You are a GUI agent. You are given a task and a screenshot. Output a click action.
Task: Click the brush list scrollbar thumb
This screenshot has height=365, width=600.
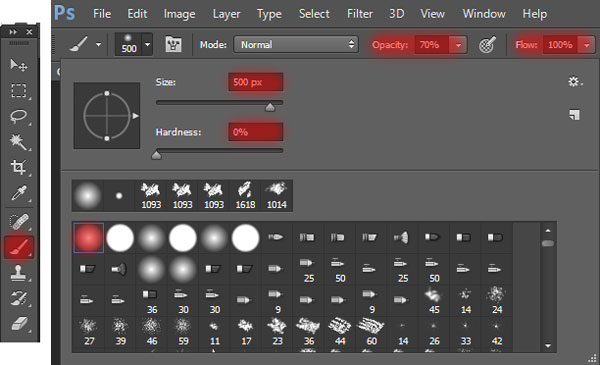548,243
